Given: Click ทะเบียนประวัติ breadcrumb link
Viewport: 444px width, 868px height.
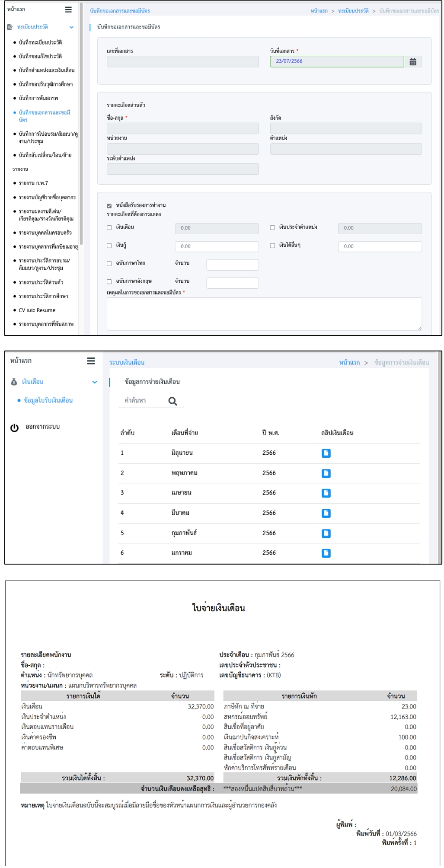Looking at the screenshot, I should (x=353, y=11).
